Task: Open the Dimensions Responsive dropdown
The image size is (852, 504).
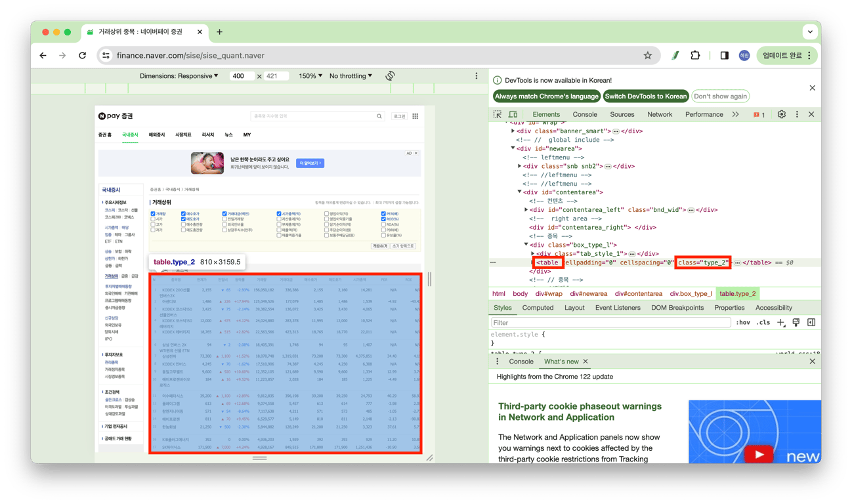Action: click(x=179, y=76)
